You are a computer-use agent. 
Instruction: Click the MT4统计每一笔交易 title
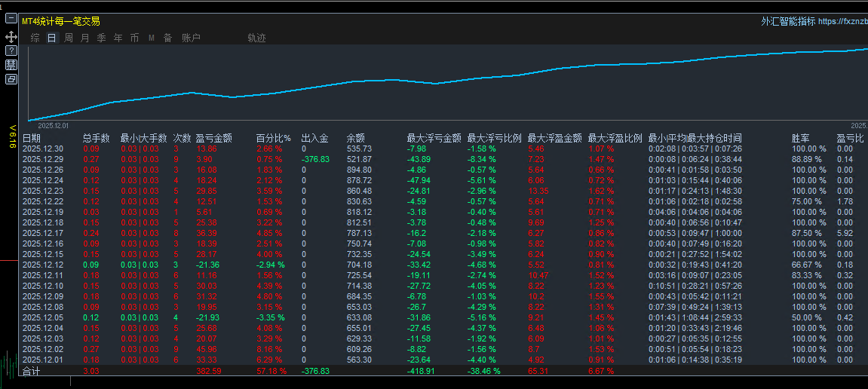point(61,22)
